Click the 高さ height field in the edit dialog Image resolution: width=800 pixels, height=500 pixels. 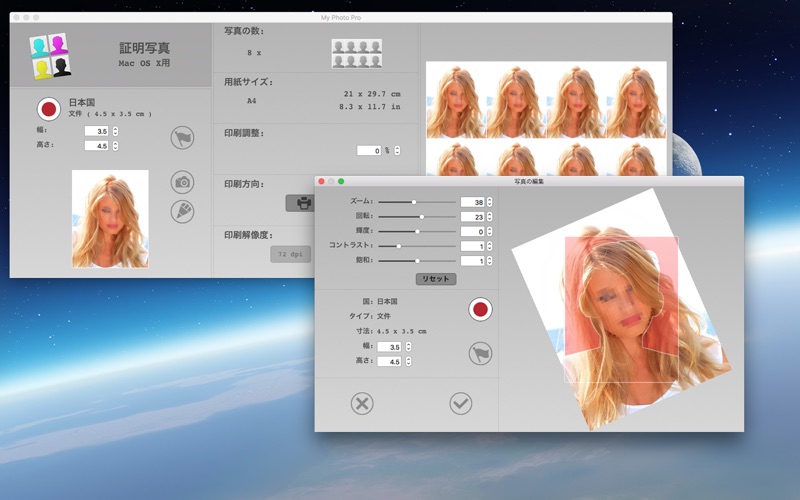click(x=389, y=361)
